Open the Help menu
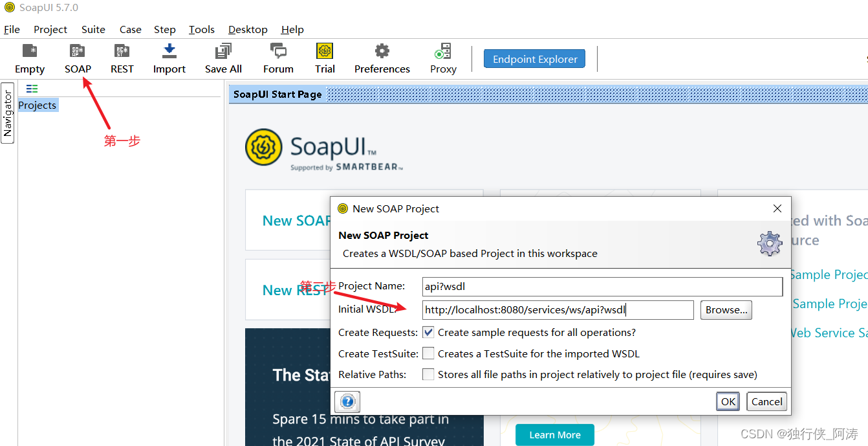Screen dimensions: 868x446 292,29
